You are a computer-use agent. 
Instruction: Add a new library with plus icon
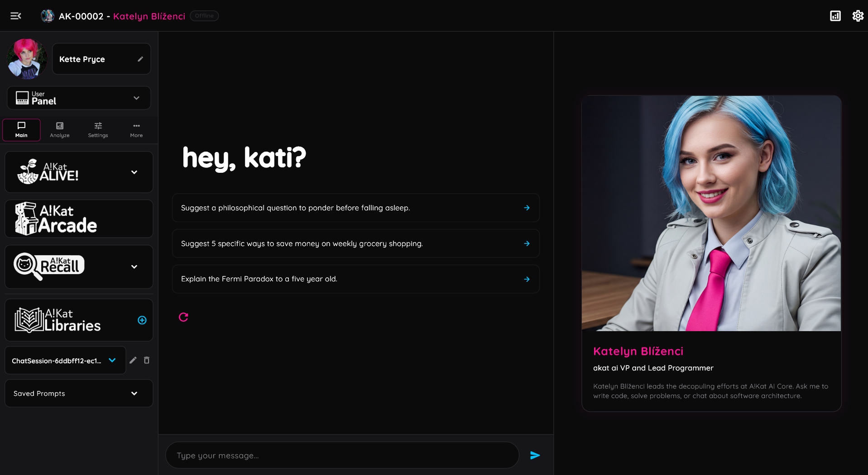coord(142,320)
